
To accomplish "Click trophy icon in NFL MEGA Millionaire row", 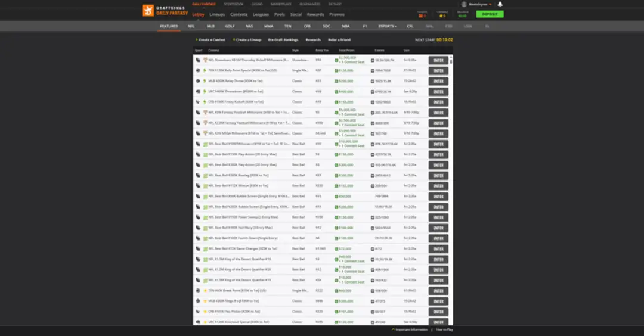I will tap(205, 133).
